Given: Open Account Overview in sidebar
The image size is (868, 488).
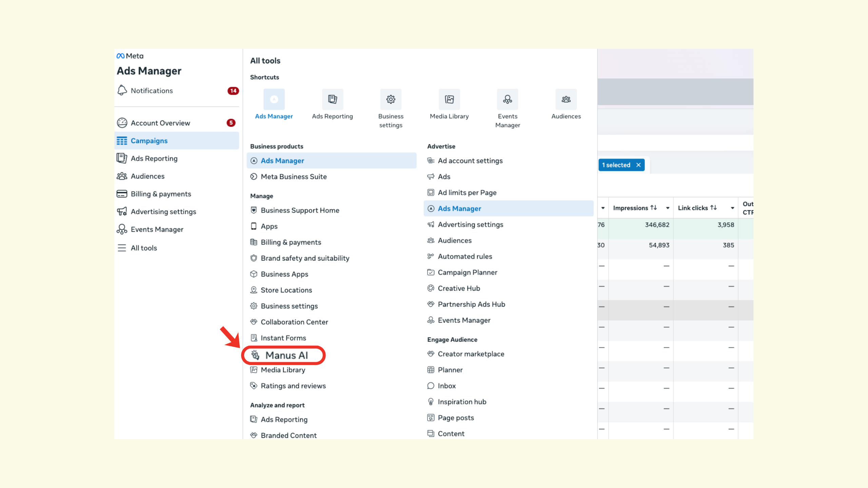Looking at the screenshot, I should click(160, 123).
